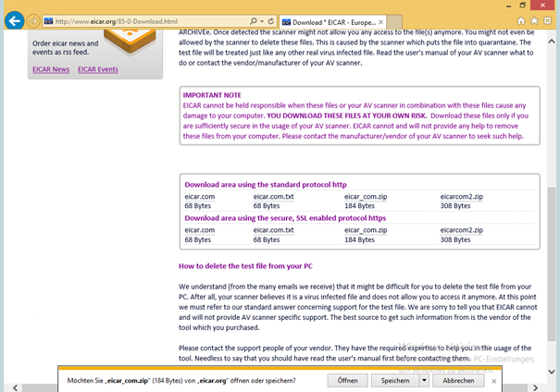The image size is (560, 392).
Task: Click the Forward navigation arrow
Action: (x=33, y=21)
